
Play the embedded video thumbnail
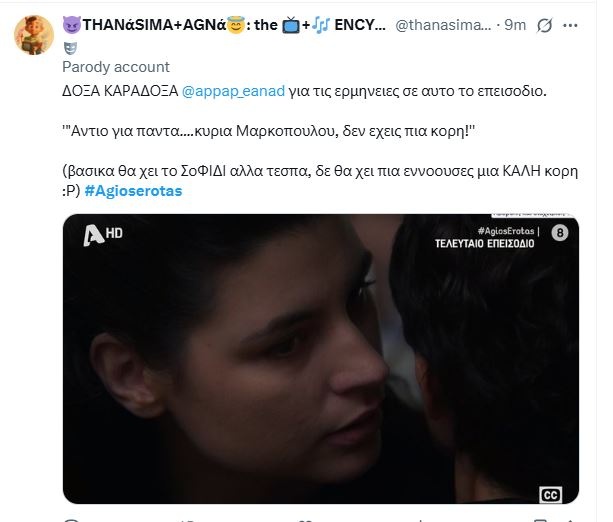tap(321, 359)
